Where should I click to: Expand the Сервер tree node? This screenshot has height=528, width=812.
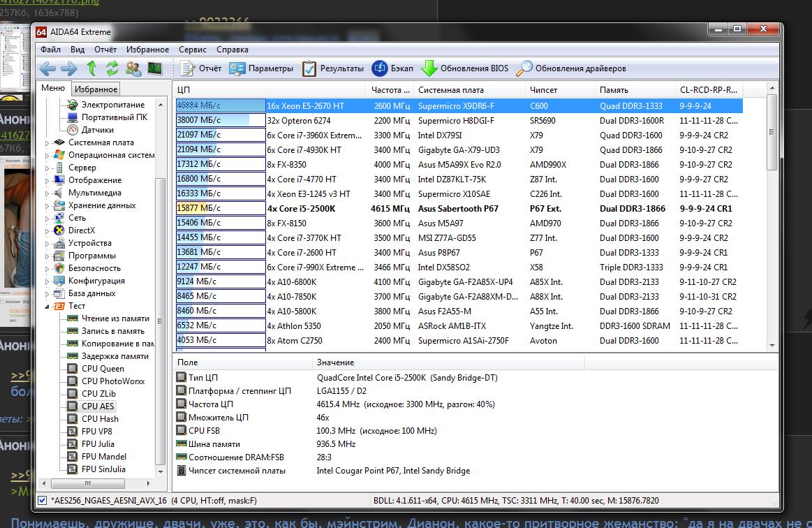point(47,168)
